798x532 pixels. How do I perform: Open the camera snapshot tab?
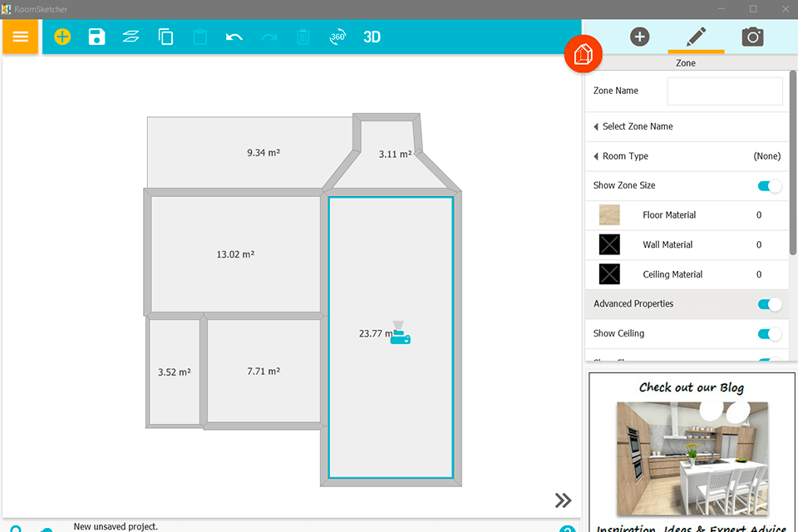[x=753, y=37]
